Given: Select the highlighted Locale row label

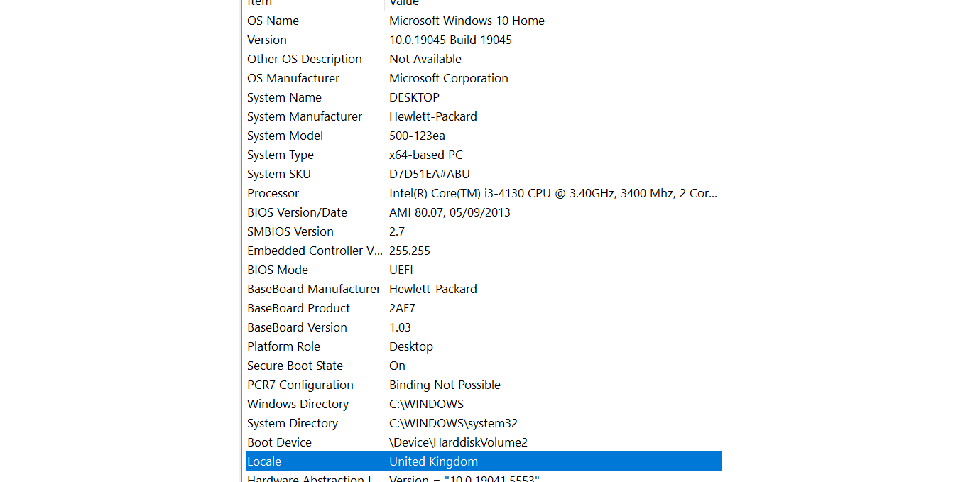Looking at the screenshot, I should (264, 461).
